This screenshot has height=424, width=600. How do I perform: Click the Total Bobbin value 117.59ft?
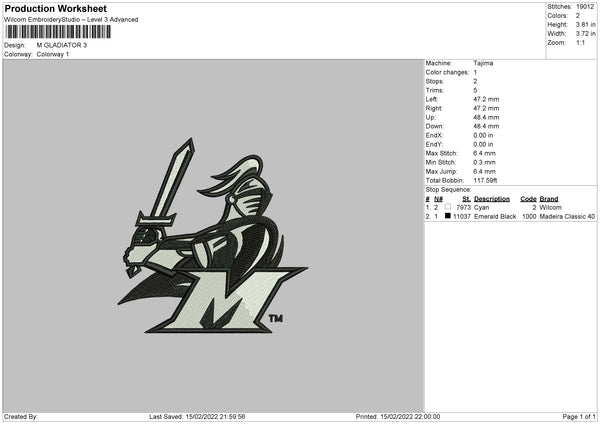pyautogui.click(x=485, y=180)
